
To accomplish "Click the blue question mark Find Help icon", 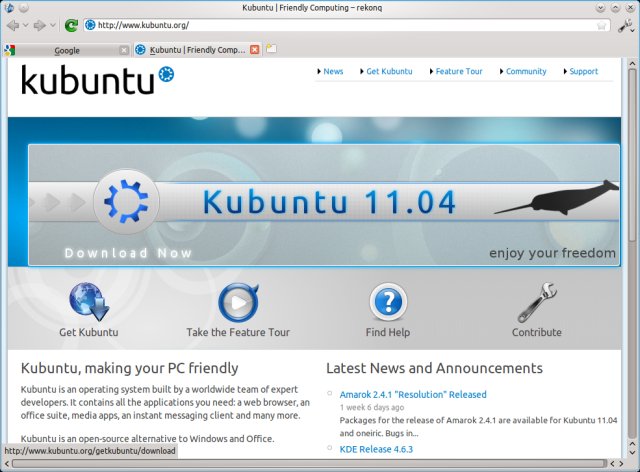I will [x=388, y=302].
